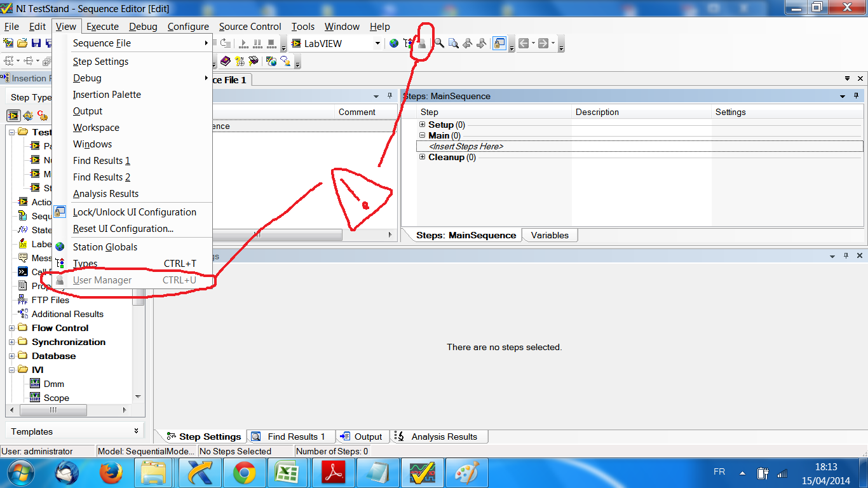The height and width of the screenshot is (488, 868).
Task: Expand the Database folder
Action: [11, 356]
